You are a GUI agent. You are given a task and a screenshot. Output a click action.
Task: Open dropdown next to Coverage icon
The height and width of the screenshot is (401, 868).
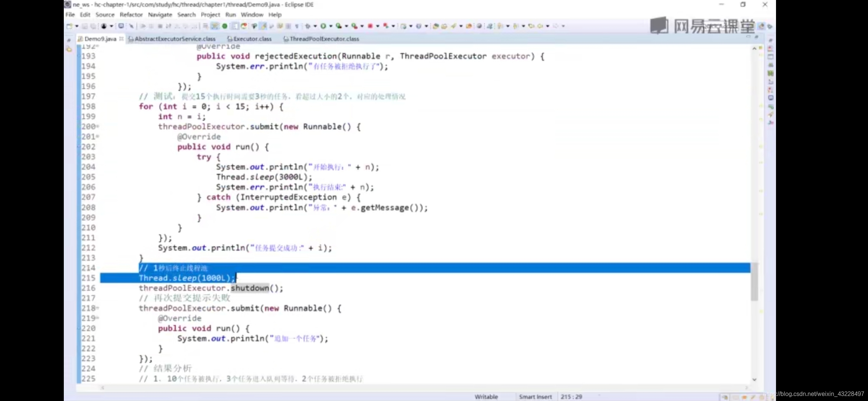pos(346,26)
